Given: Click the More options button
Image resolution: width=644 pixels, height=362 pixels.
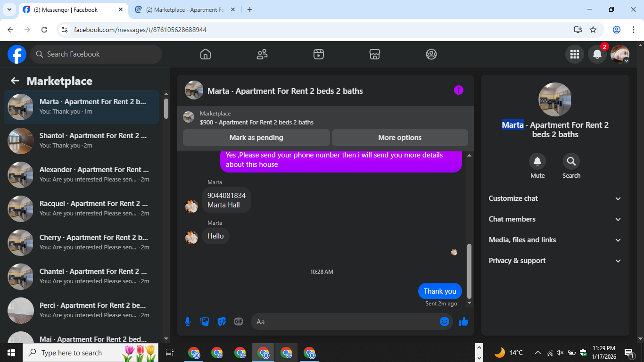Looking at the screenshot, I should [x=400, y=138].
